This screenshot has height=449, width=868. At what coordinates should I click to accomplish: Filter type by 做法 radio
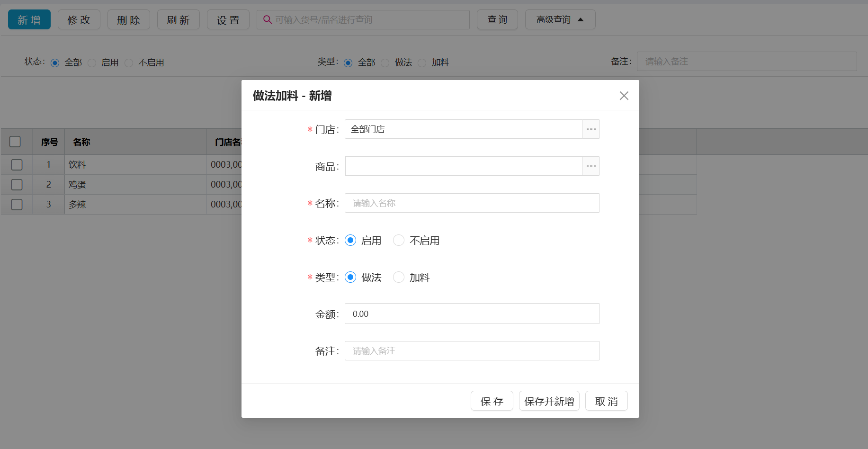385,63
